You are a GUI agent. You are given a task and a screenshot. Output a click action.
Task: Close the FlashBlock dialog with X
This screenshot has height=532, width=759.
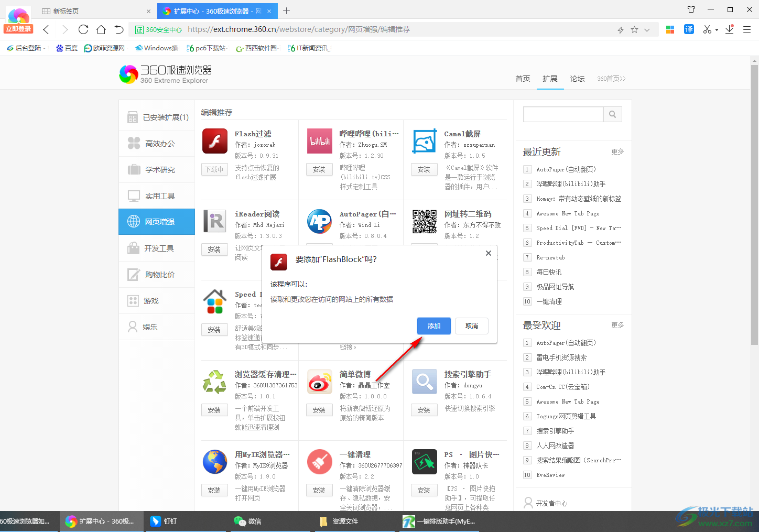coord(489,253)
